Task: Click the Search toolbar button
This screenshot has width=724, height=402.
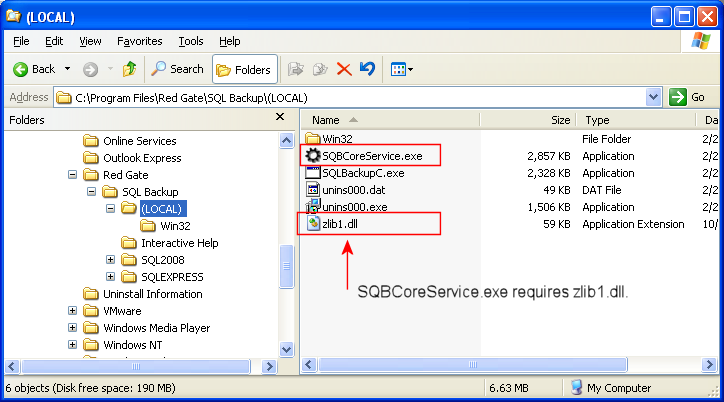Action: (177, 69)
